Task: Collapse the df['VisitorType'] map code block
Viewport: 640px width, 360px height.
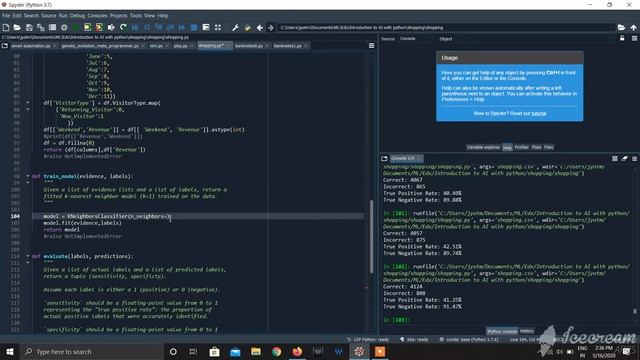Action: point(28,103)
